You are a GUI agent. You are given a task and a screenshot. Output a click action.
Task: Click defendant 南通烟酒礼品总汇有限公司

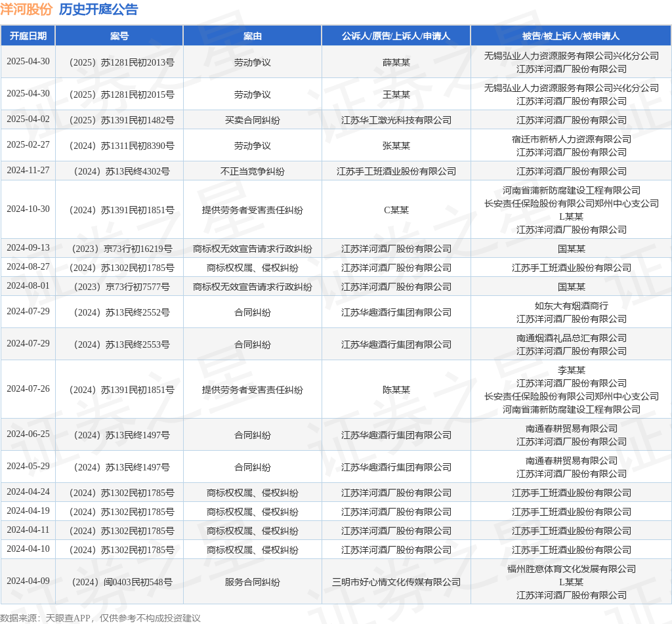pyautogui.click(x=572, y=338)
